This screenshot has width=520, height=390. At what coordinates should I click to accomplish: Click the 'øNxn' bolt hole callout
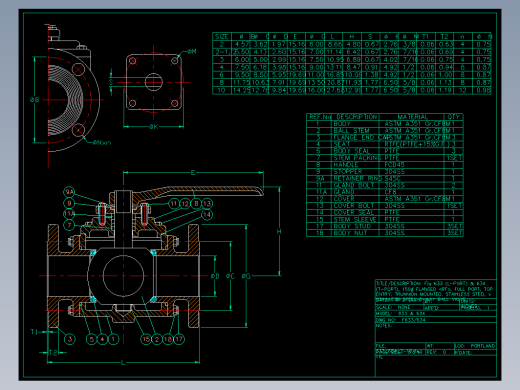[x=102, y=143]
